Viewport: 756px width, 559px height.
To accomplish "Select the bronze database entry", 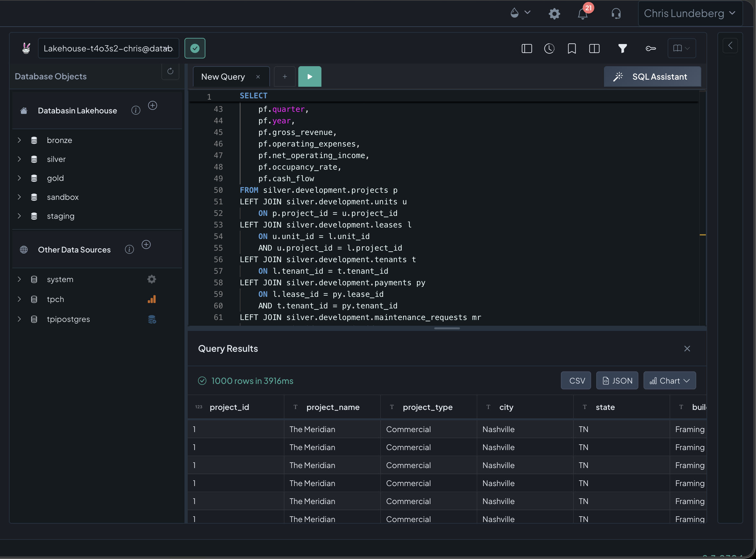I will [59, 140].
